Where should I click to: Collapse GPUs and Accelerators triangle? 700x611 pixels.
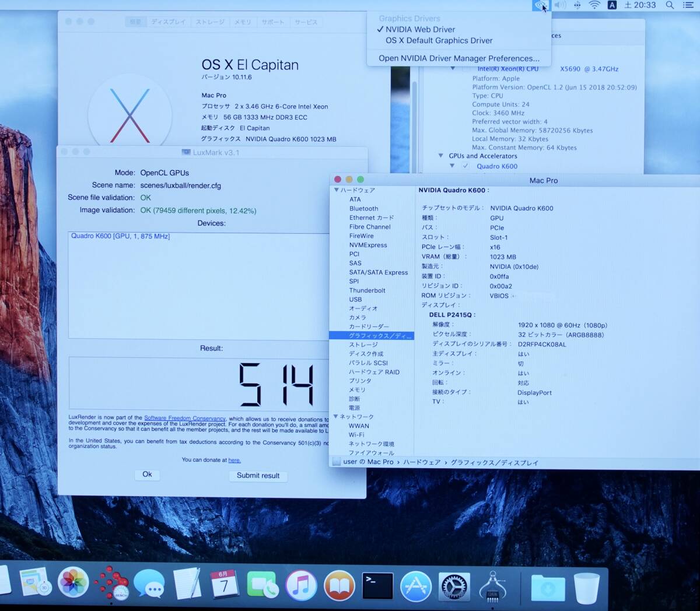click(x=441, y=156)
